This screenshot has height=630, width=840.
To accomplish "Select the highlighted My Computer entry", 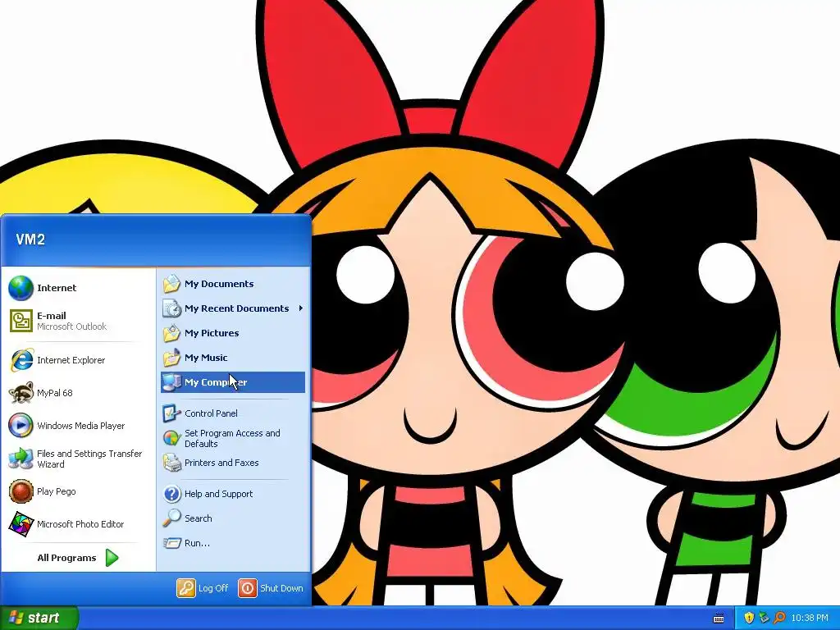I will click(233, 382).
